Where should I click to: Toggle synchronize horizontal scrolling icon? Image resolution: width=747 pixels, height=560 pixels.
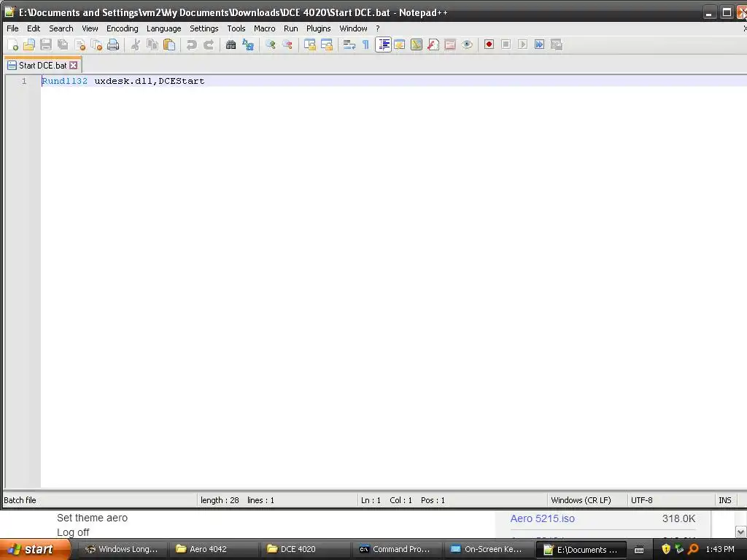[x=326, y=44]
